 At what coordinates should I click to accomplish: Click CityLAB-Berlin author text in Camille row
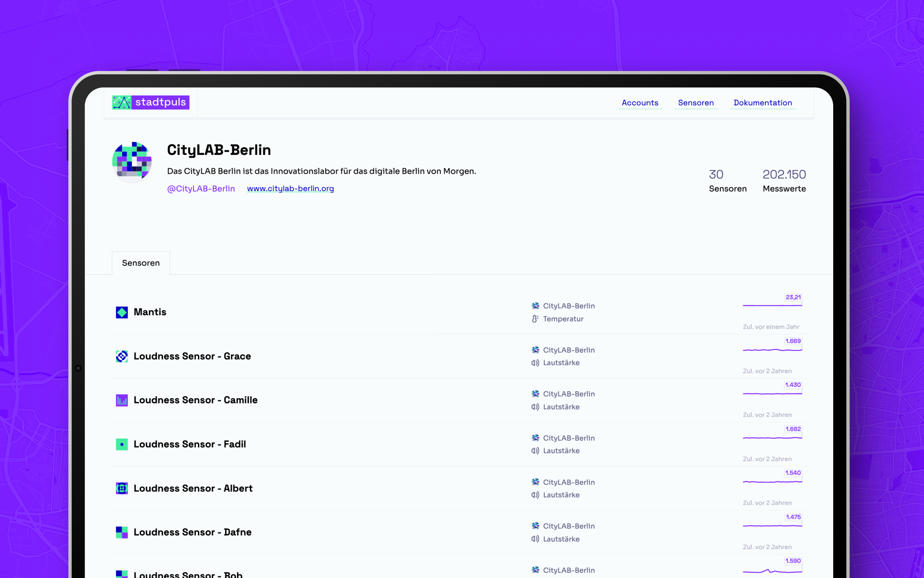click(569, 394)
